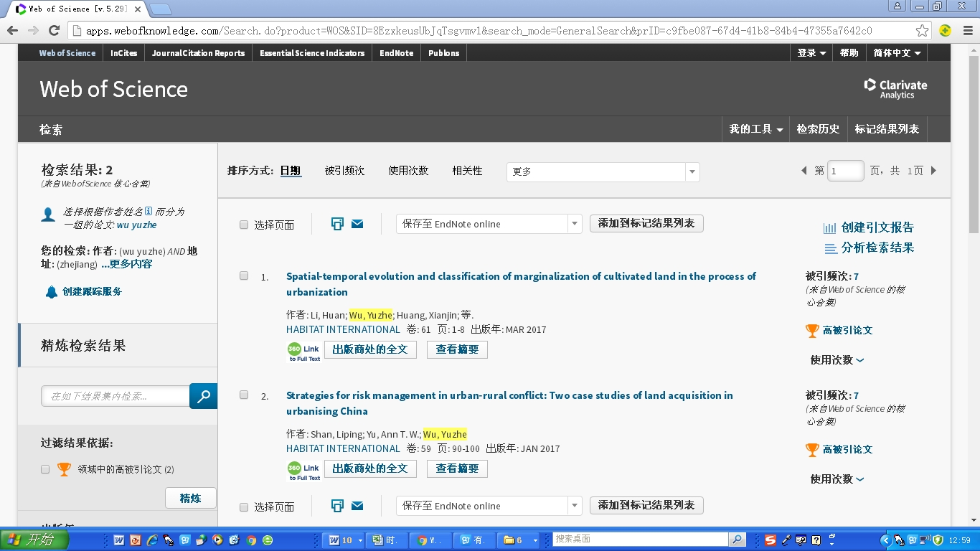The height and width of the screenshot is (551, 980).
Task: Click the email icon above the results
Action: tap(357, 224)
